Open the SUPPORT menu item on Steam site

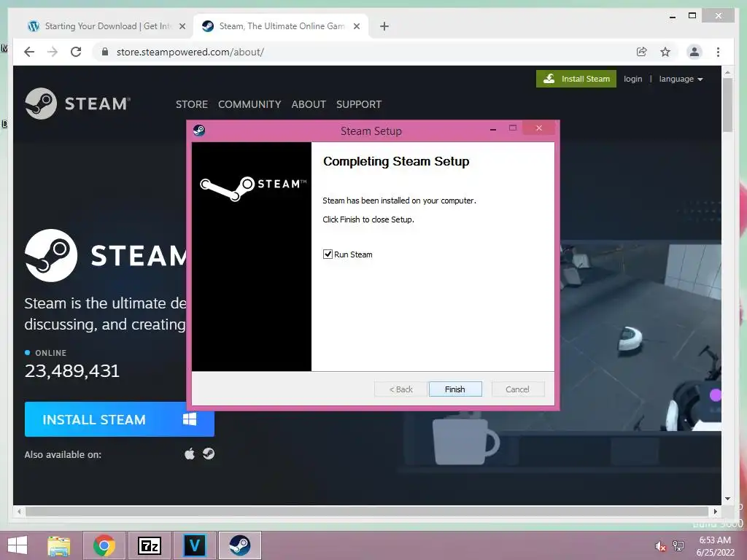tap(359, 104)
